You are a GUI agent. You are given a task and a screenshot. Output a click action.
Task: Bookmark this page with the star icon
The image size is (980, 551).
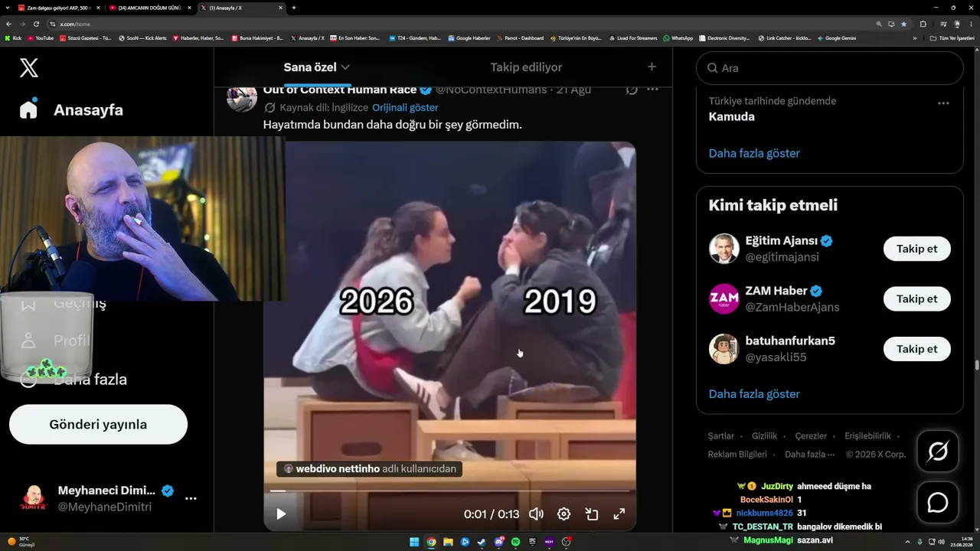[904, 24]
